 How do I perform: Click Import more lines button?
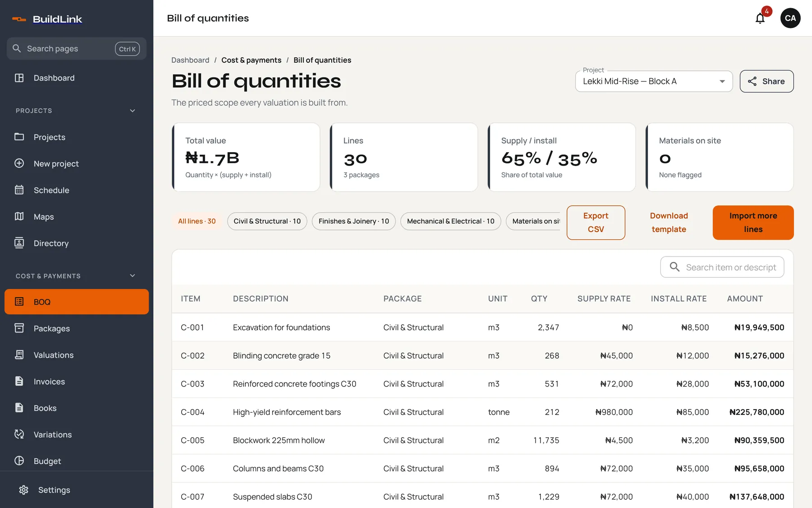753,223
